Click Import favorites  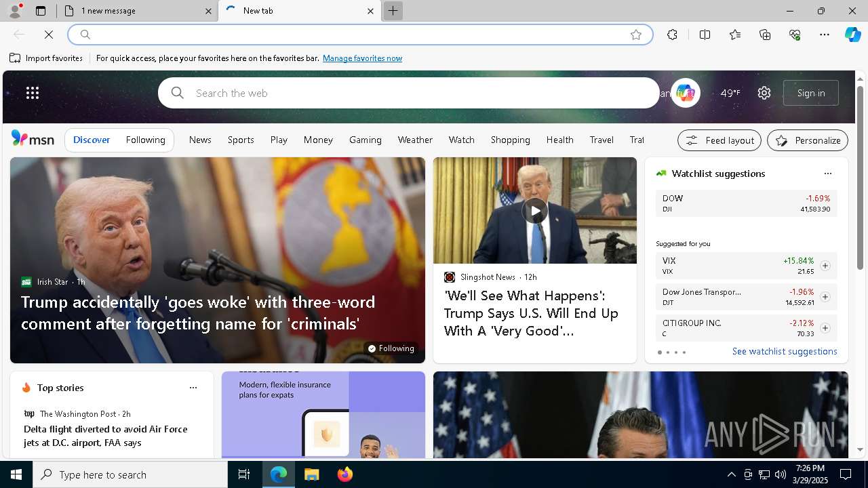pos(46,58)
